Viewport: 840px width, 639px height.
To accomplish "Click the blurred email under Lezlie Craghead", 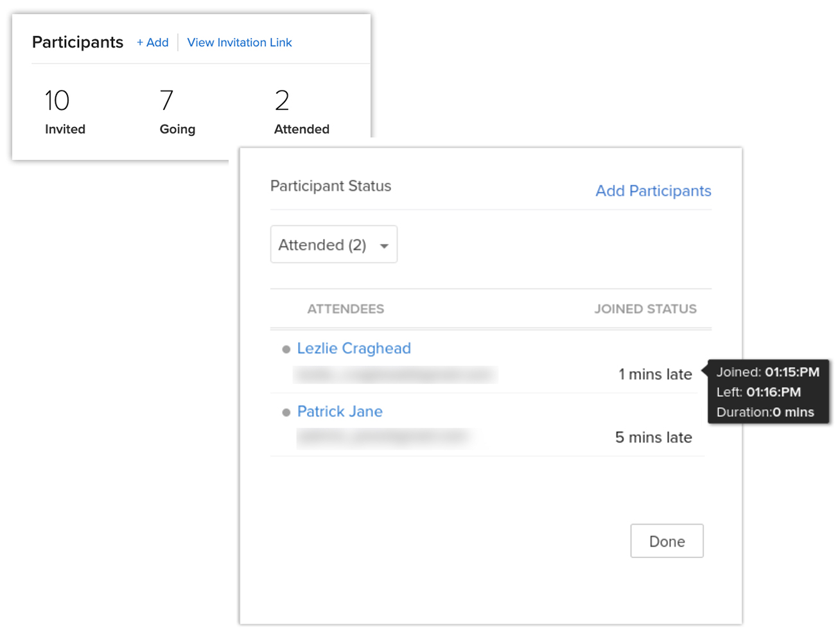I will (395, 374).
